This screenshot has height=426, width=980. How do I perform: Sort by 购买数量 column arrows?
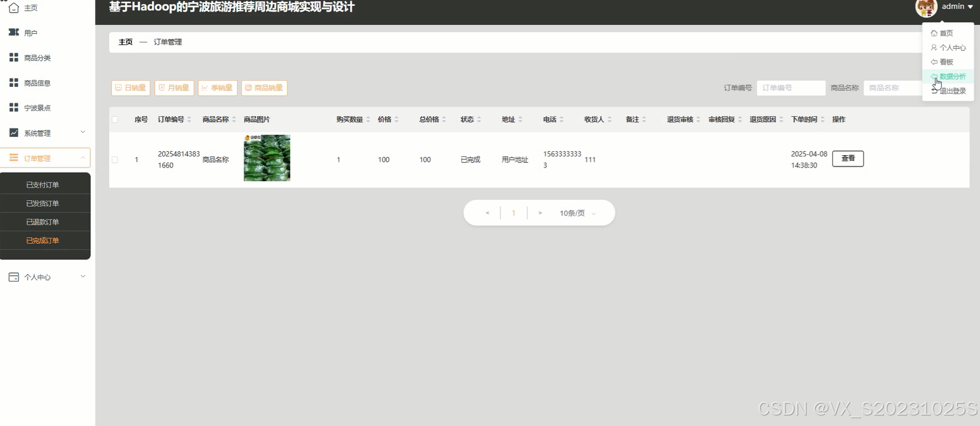(368, 119)
